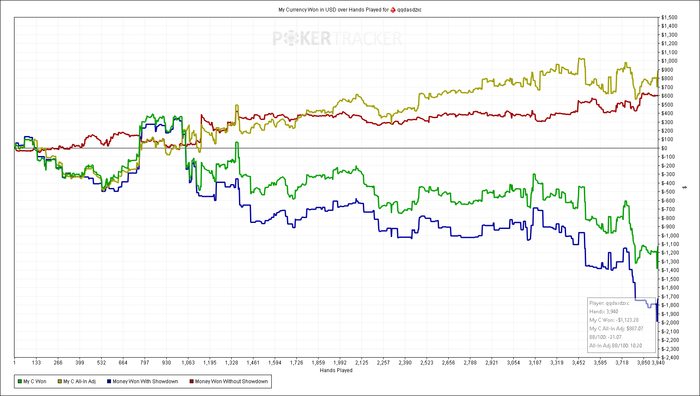Click the yellow My C All-In Adj swatch

click(x=59, y=382)
